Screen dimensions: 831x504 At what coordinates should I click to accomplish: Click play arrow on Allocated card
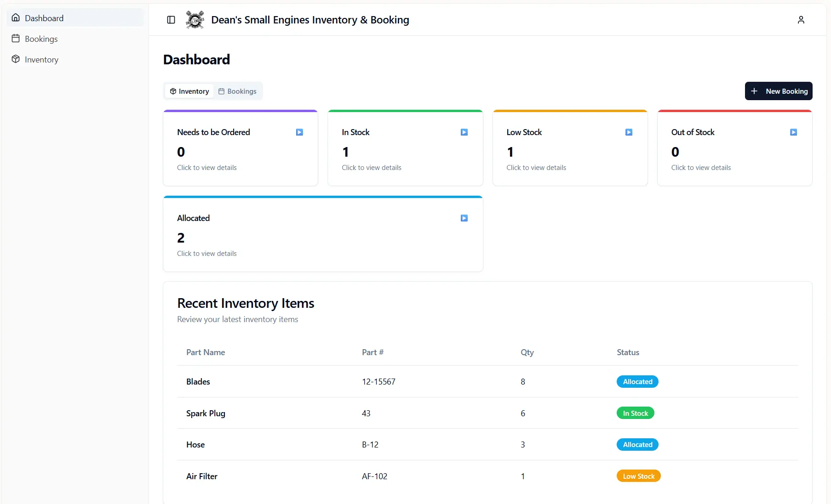tap(464, 218)
